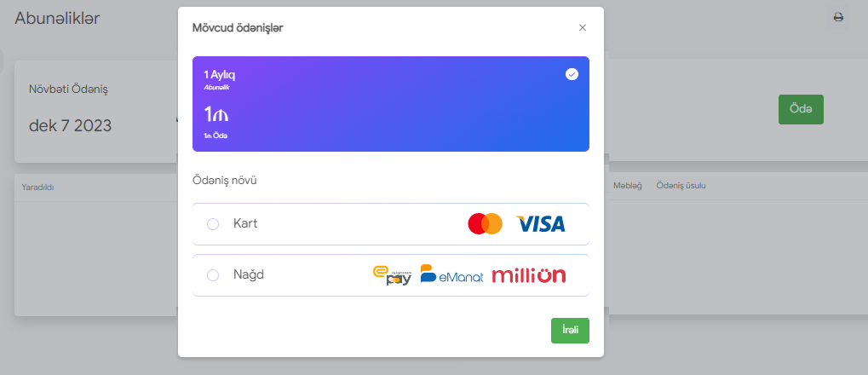This screenshot has height=375, width=868.
Task: Click the eManat logo
Action: tap(451, 274)
